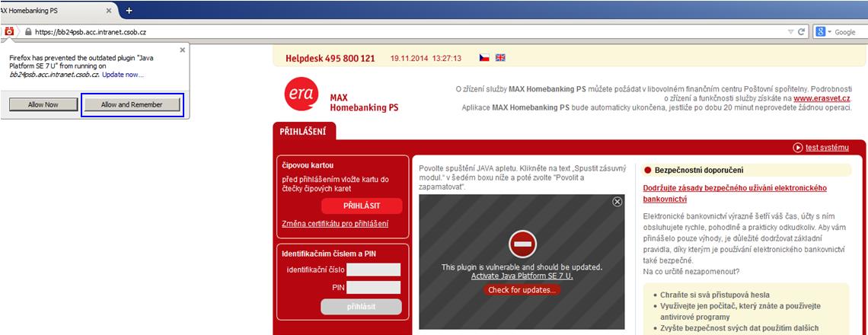The width and height of the screenshot is (868, 335).
Task: Click the era logo
Action: tap(302, 94)
